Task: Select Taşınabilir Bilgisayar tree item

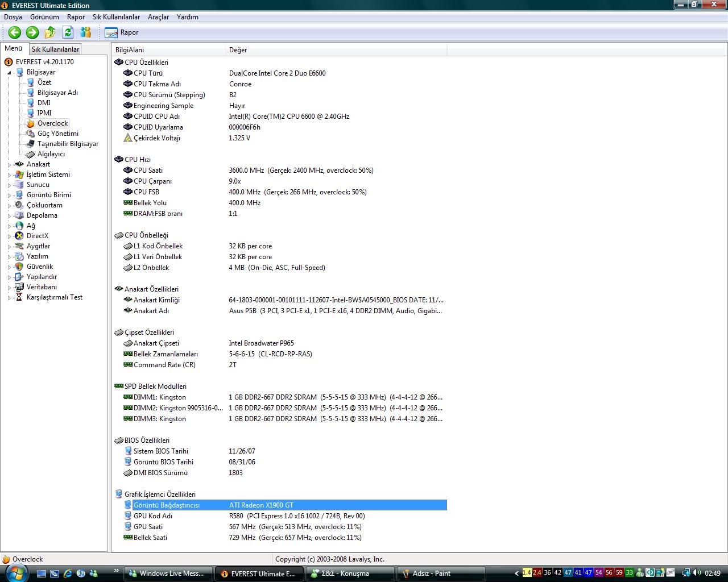Action: click(x=68, y=144)
